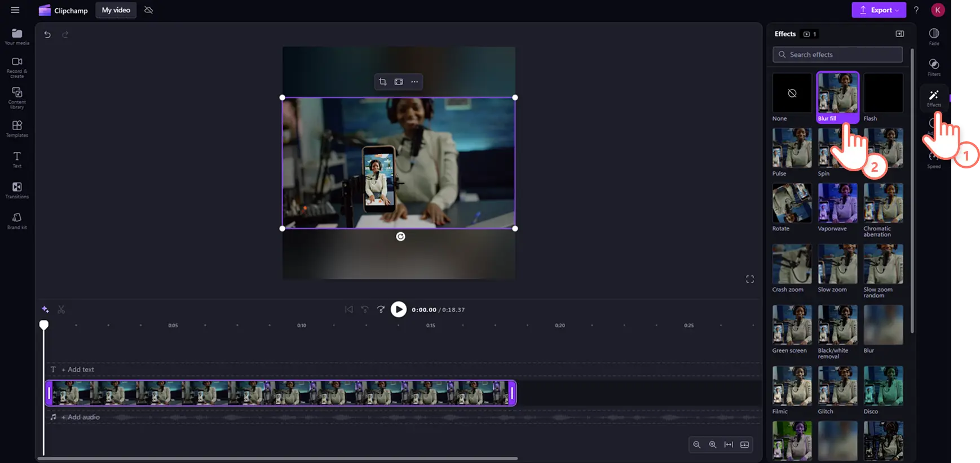The width and height of the screenshot is (980, 463).
Task: Click the rotate handle below the video
Action: click(400, 237)
